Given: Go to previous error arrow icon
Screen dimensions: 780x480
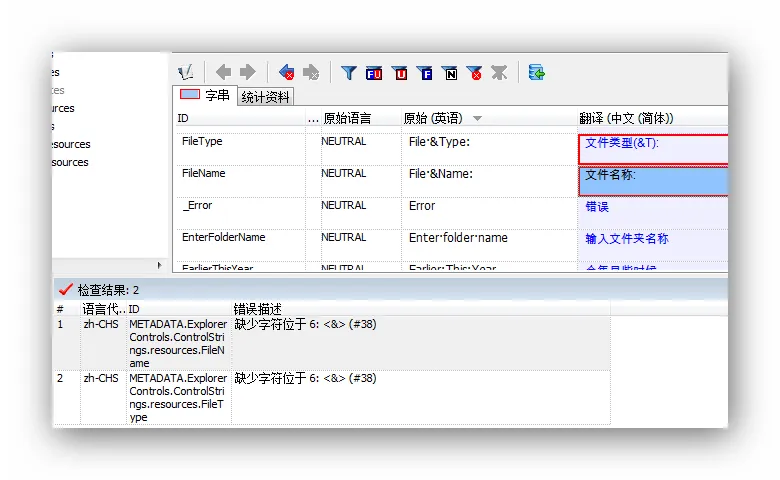Looking at the screenshot, I should (287, 72).
